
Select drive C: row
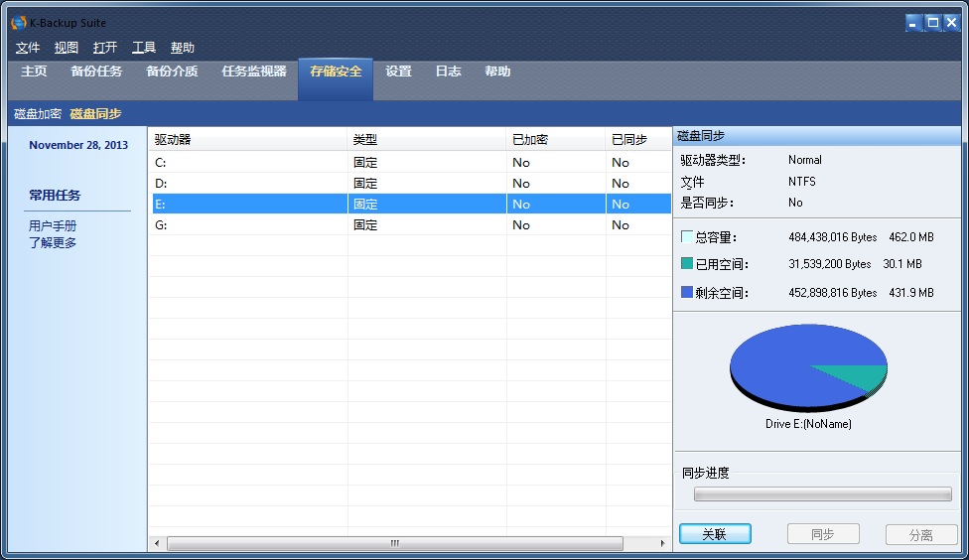412,163
